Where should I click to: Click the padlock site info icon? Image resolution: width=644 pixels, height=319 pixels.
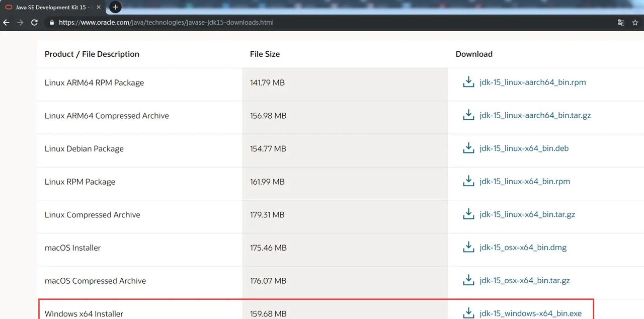point(51,23)
